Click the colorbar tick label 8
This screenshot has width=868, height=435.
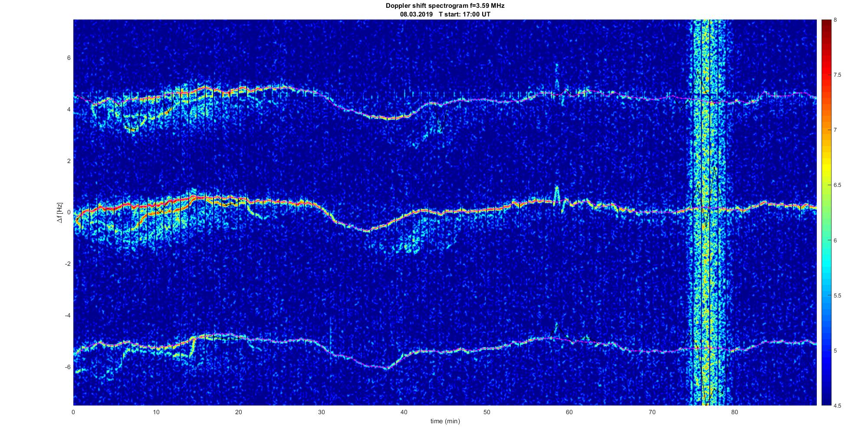pos(835,20)
